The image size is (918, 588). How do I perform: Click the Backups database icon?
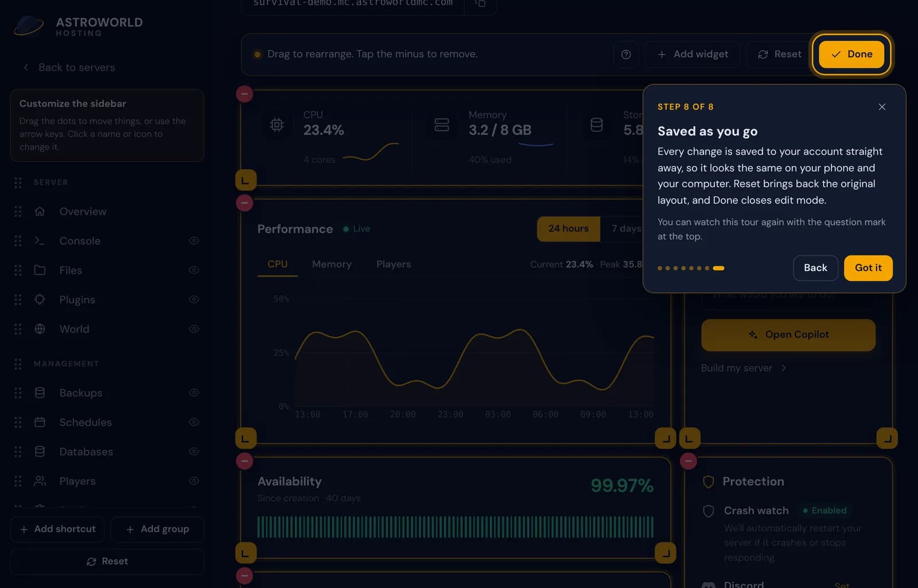point(40,393)
